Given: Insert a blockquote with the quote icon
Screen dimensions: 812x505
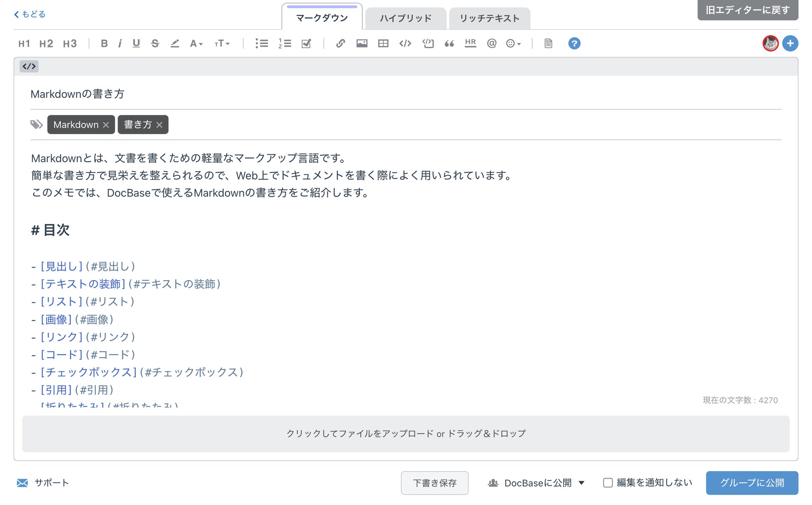Looking at the screenshot, I should tap(449, 43).
